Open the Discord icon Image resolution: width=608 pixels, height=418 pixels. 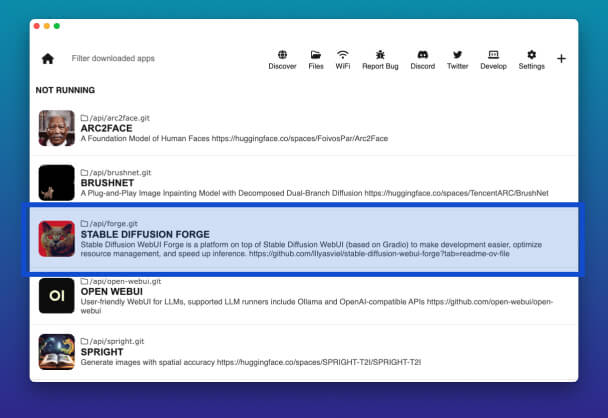[x=422, y=55]
